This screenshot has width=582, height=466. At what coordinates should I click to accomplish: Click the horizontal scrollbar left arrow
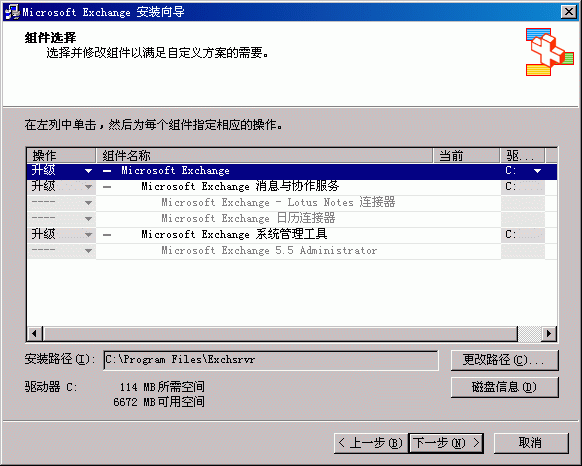pos(35,333)
